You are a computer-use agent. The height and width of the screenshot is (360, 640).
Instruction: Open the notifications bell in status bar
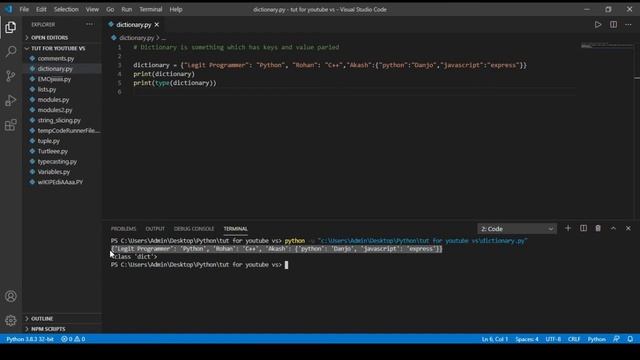[x=630, y=339]
